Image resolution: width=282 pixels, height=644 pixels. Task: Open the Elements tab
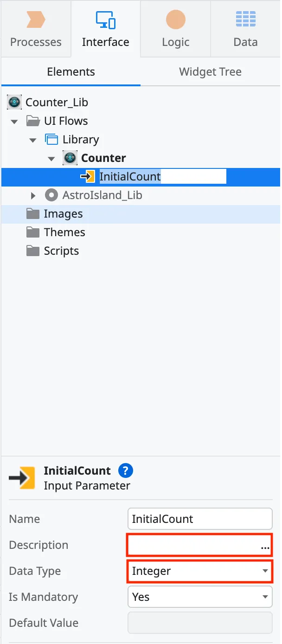coord(70,71)
